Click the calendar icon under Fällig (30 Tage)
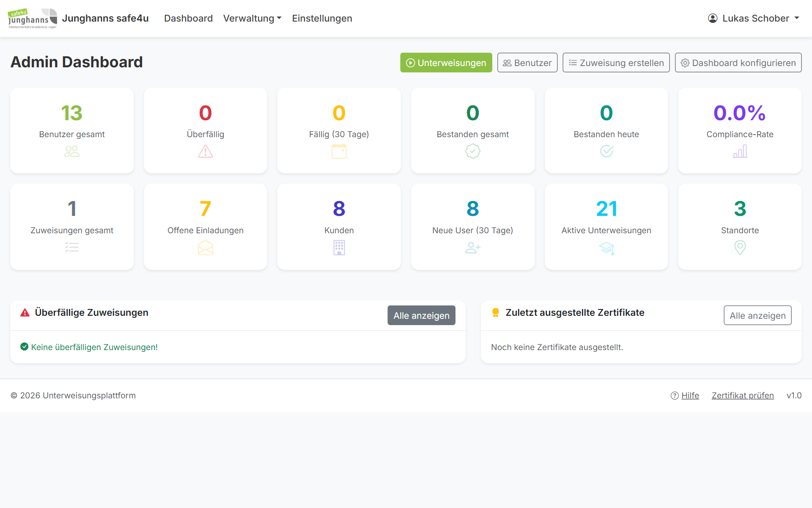This screenshot has width=812, height=508. coord(339,151)
